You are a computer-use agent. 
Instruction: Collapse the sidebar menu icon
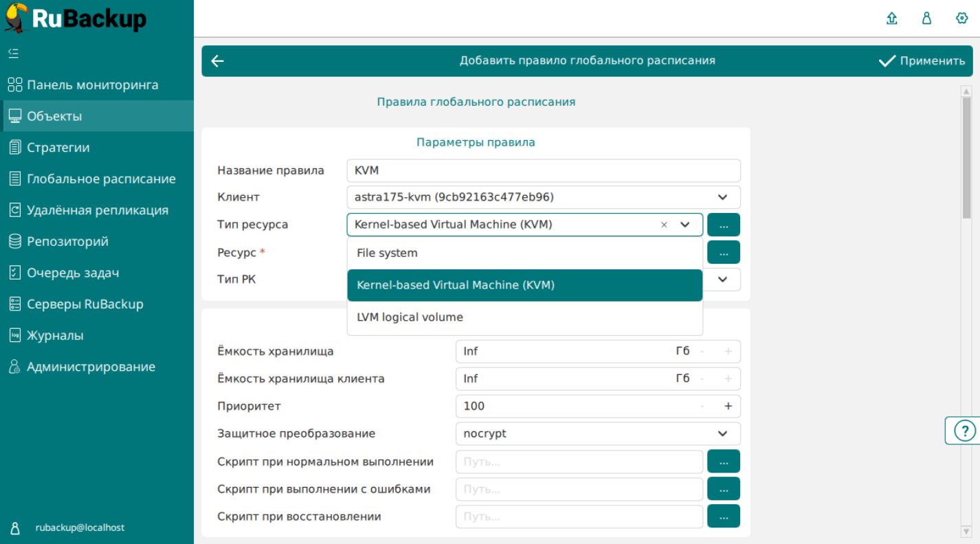(13, 53)
